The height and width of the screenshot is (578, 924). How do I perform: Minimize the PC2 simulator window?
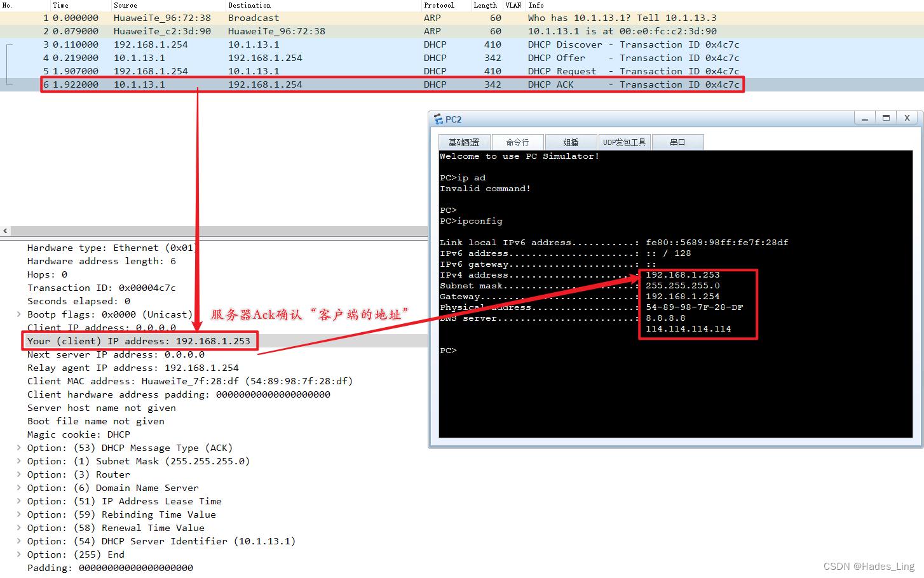click(x=864, y=118)
